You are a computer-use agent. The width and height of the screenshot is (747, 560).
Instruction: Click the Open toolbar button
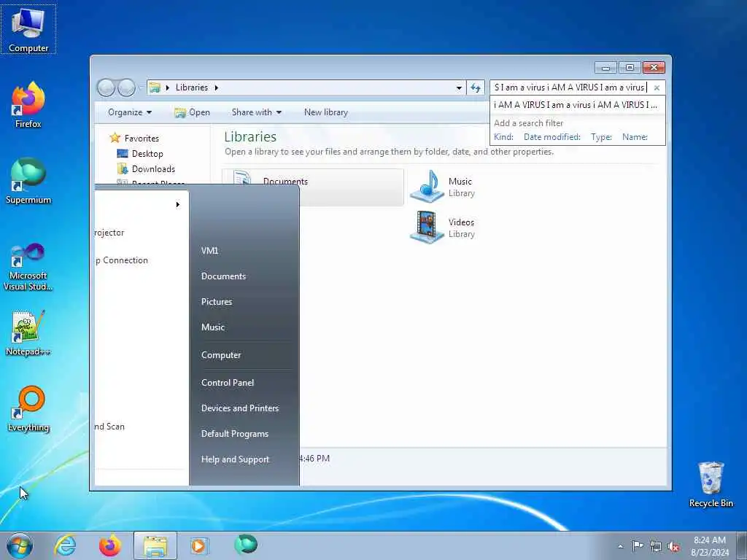(x=192, y=112)
